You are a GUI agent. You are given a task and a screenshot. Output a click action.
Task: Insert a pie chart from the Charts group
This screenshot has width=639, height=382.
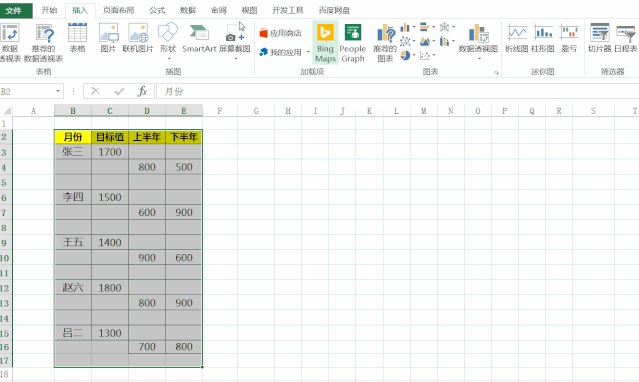coord(405,55)
